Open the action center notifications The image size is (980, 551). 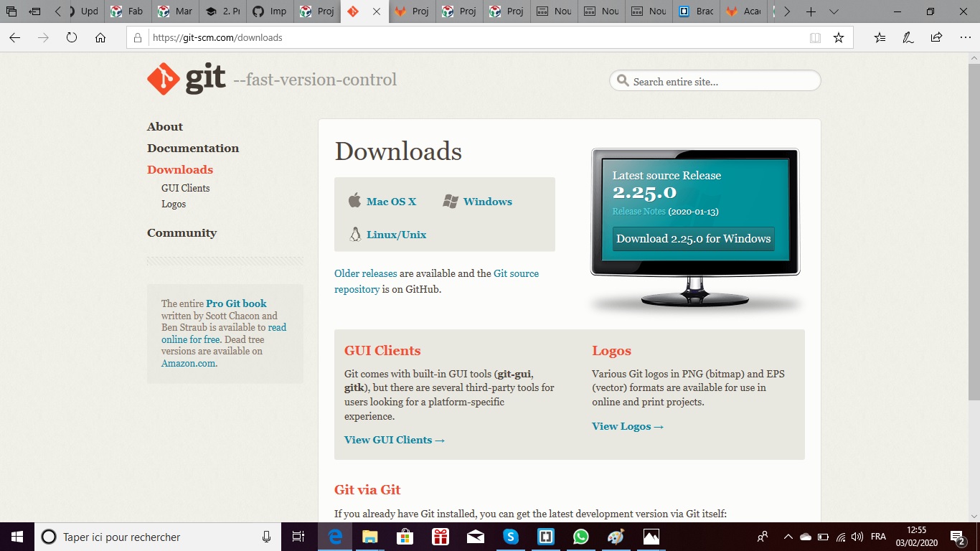(x=957, y=537)
